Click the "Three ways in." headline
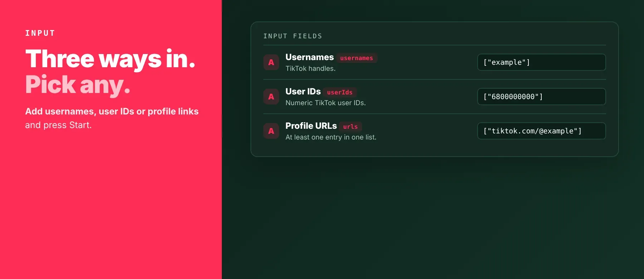644x279 pixels. (x=111, y=59)
